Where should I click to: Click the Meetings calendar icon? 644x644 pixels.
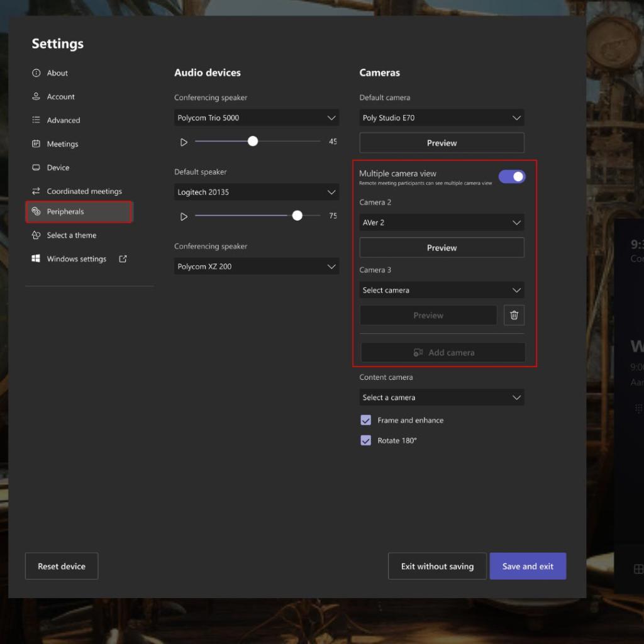coord(37,143)
